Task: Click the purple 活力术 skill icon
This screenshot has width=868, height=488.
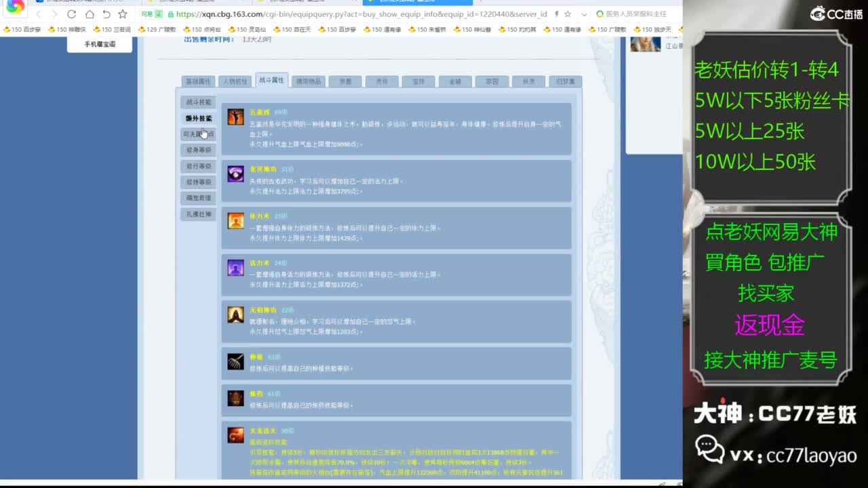Action: point(235,268)
